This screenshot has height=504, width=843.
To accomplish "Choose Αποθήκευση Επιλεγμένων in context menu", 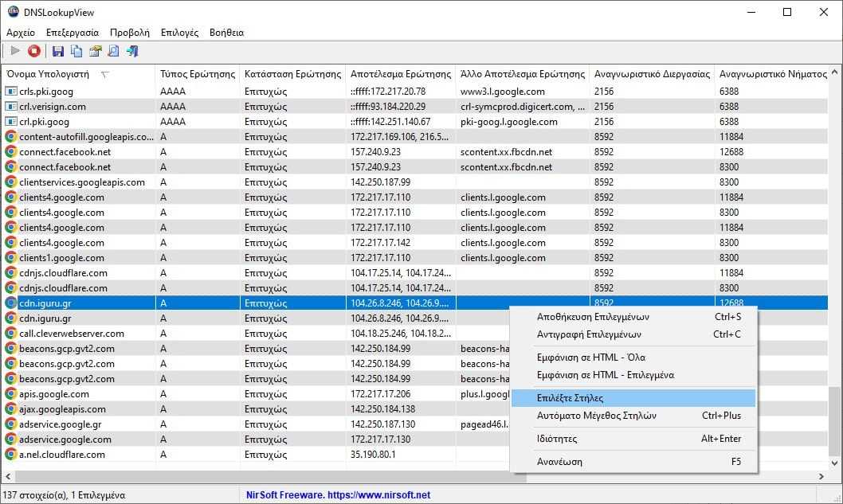I will pyautogui.click(x=633, y=317).
